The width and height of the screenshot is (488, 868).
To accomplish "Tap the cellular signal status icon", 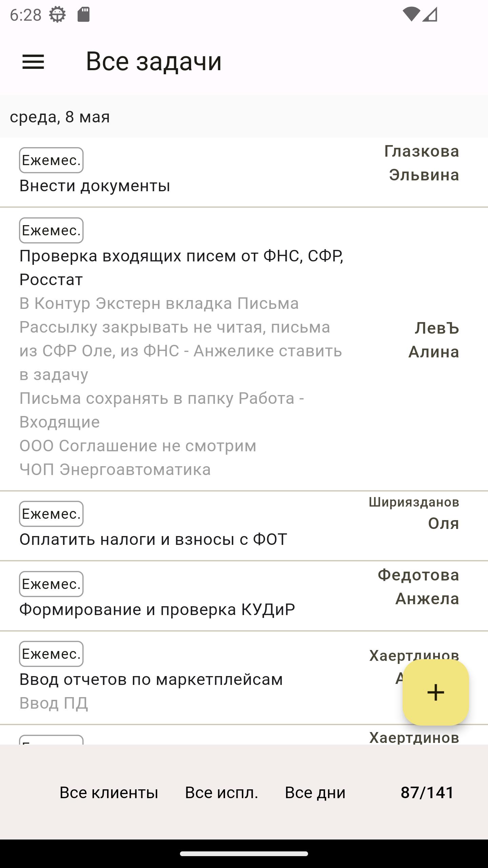I will point(430,15).
